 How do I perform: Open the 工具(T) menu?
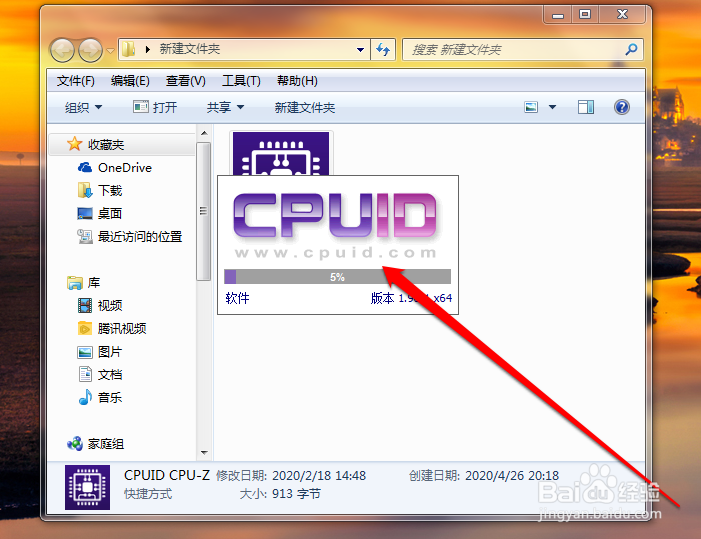tap(241, 81)
